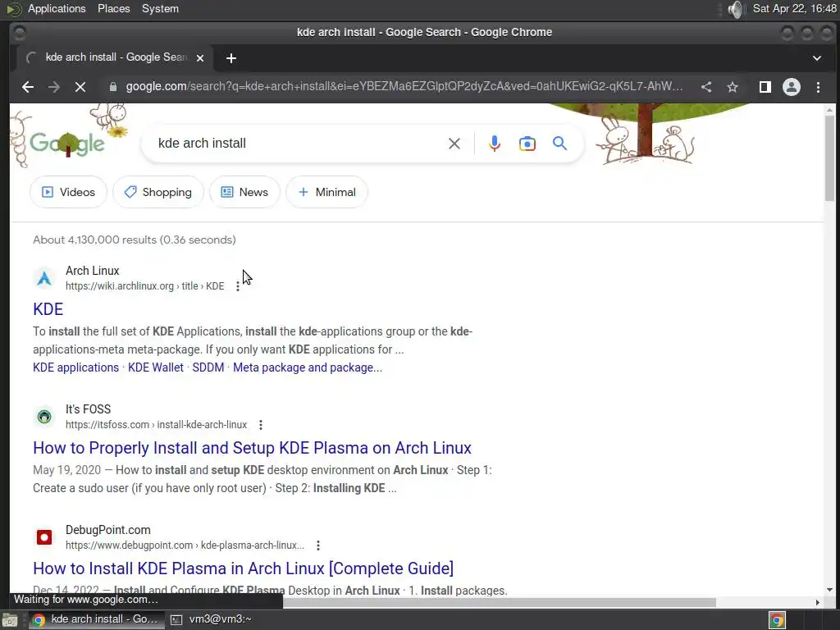Click the horizontal scrollbar thumb
This screenshot has width=840, height=630.
(x=500, y=603)
